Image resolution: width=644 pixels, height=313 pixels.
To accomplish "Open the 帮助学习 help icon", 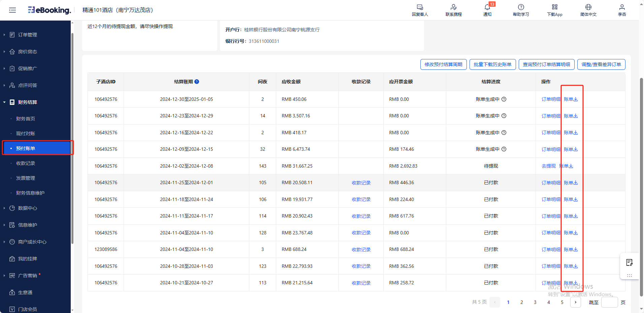I will (521, 7).
